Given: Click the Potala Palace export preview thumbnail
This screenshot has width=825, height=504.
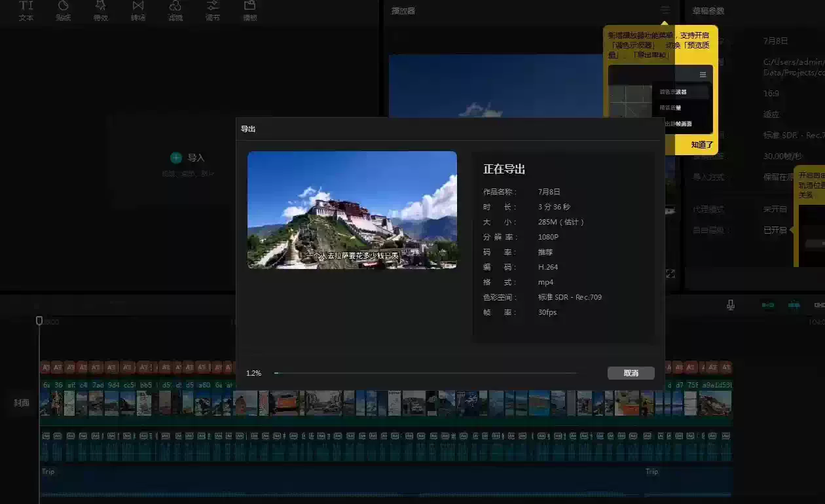Looking at the screenshot, I should click(x=352, y=210).
